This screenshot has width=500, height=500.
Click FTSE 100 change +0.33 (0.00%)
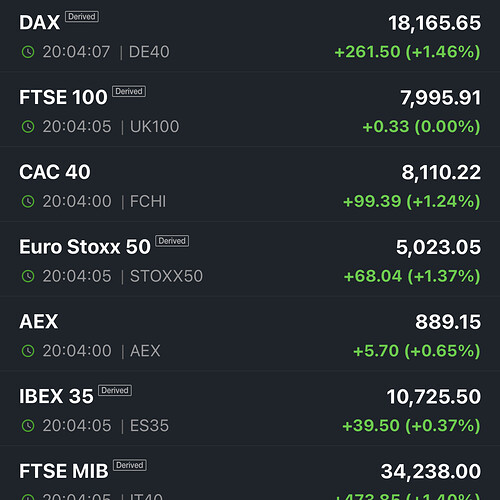tap(421, 127)
